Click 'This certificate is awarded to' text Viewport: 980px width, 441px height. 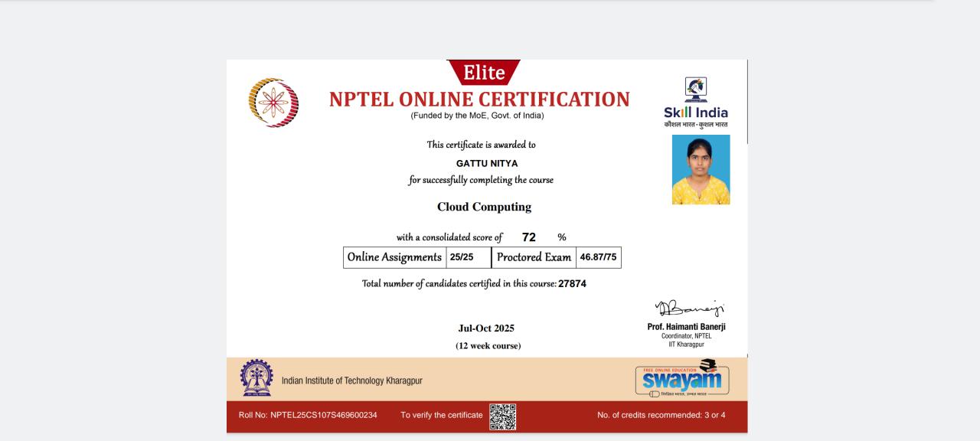[x=481, y=145]
